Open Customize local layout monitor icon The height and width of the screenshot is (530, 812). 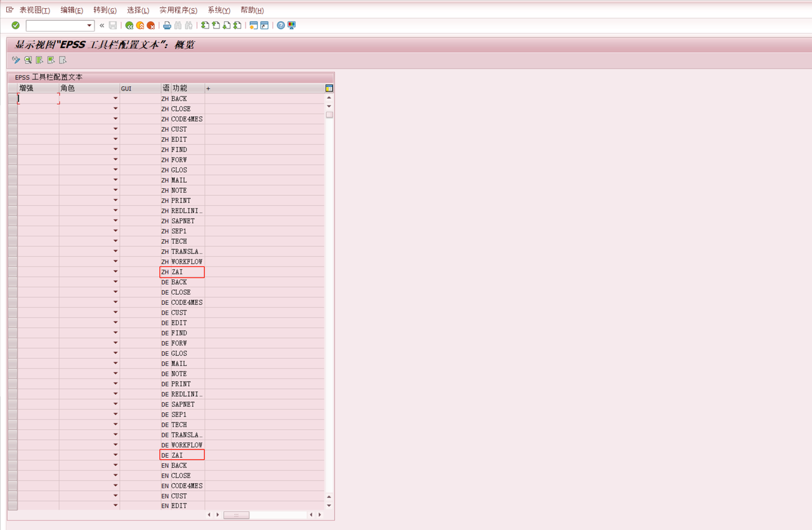(292, 25)
